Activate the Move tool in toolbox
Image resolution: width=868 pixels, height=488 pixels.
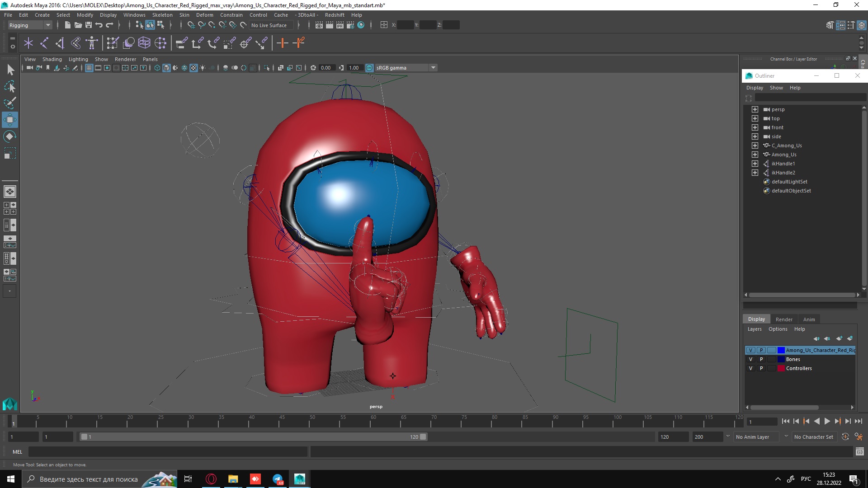tap(10, 120)
